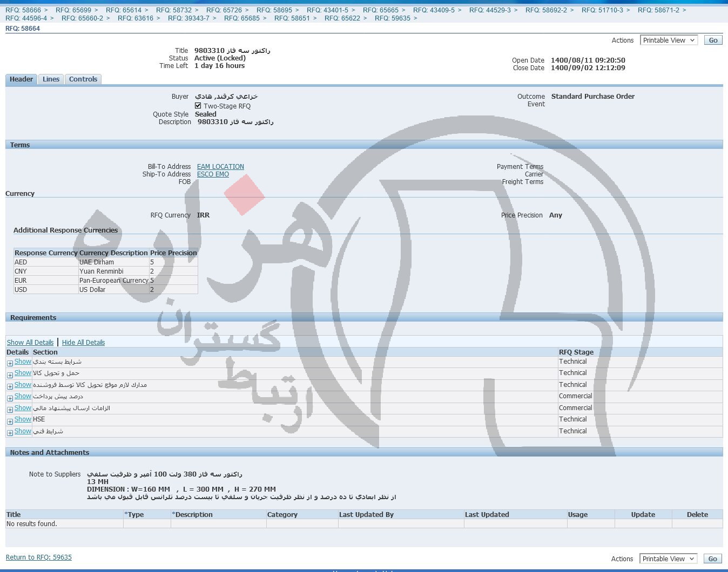Go to breadcrumb RFQ: 58671-2
The image size is (728, 572).
point(658,10)
